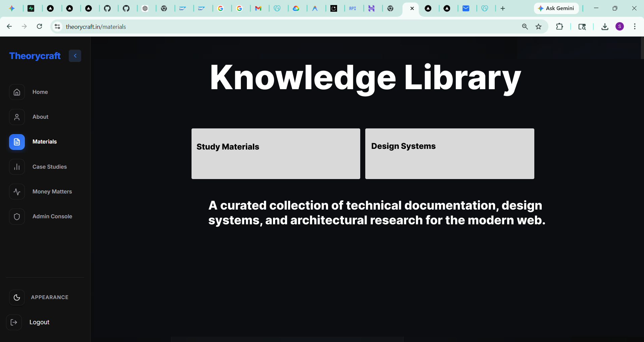Click the Logout arrow icon

[14, 322]
